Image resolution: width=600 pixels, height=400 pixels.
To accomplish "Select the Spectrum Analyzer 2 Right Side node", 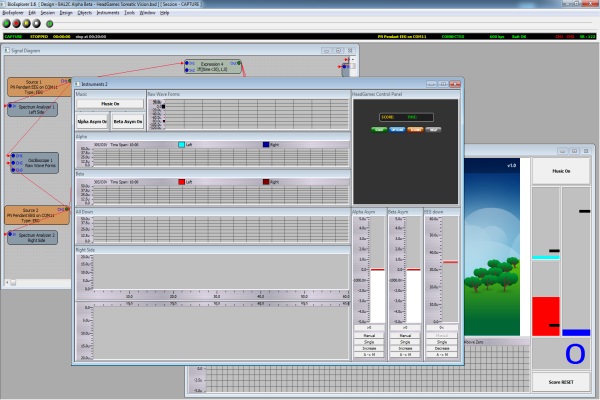I will click(x=33, y=238).
